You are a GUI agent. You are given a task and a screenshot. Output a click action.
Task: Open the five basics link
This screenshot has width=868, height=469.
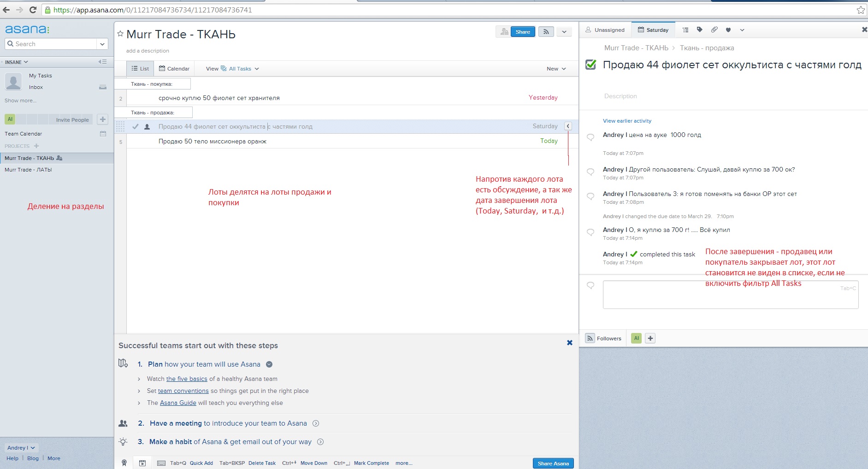[x=187, y=379]
